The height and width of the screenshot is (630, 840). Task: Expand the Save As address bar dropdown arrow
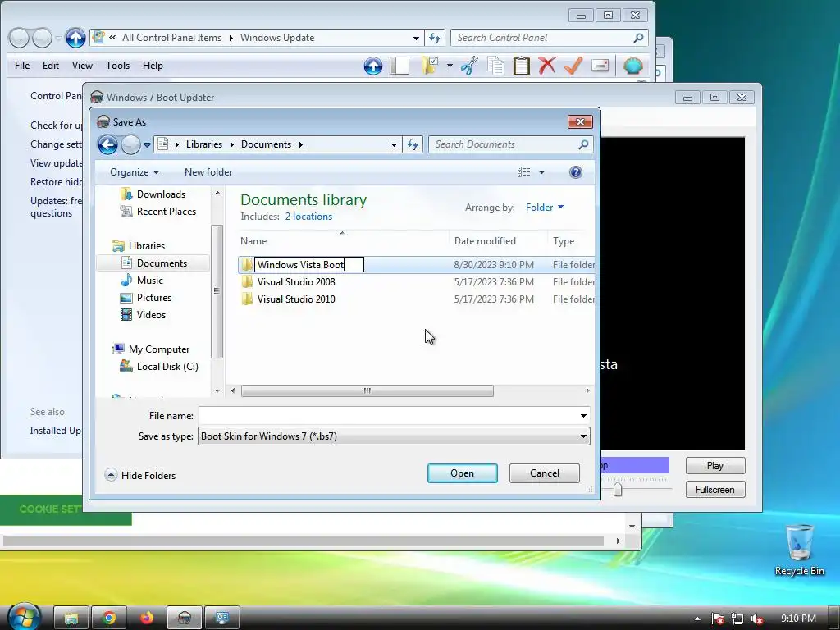click(x=394, y=144)
